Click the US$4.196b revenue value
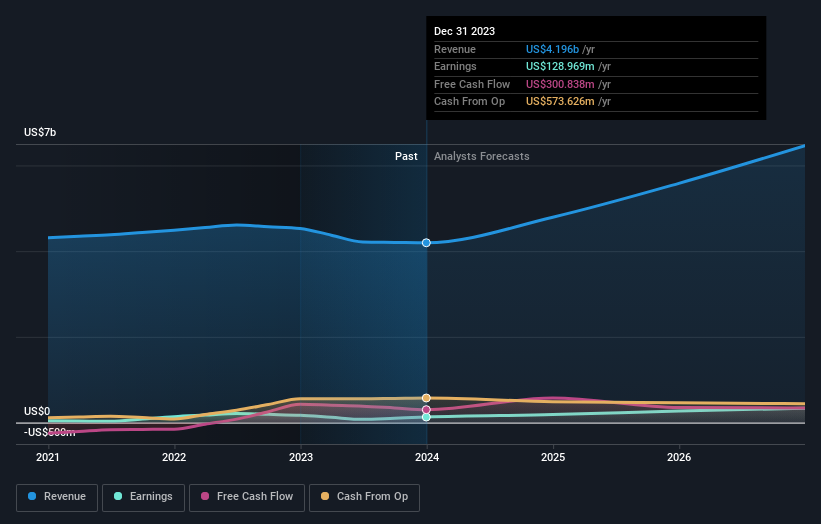Image resolution: width=821 pixels, height=524 pixels. 552,49
